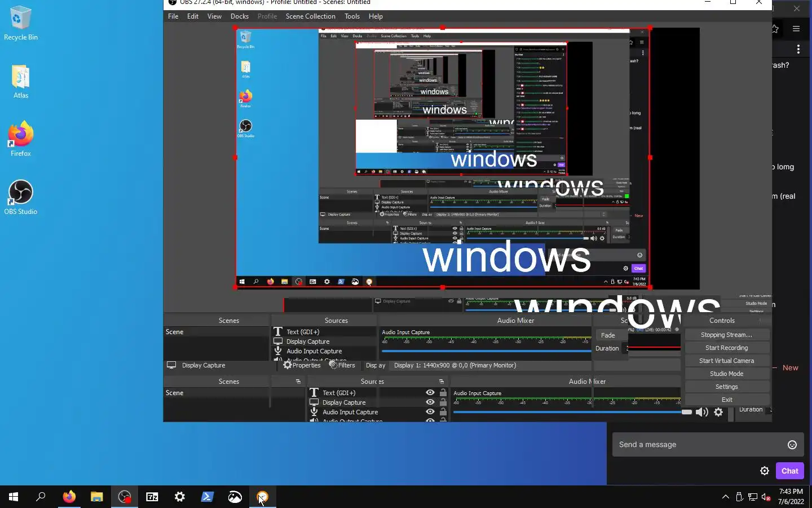Open the Scene Collection menu
This screenshot has height=508, width=812.
tap(311, 16)
